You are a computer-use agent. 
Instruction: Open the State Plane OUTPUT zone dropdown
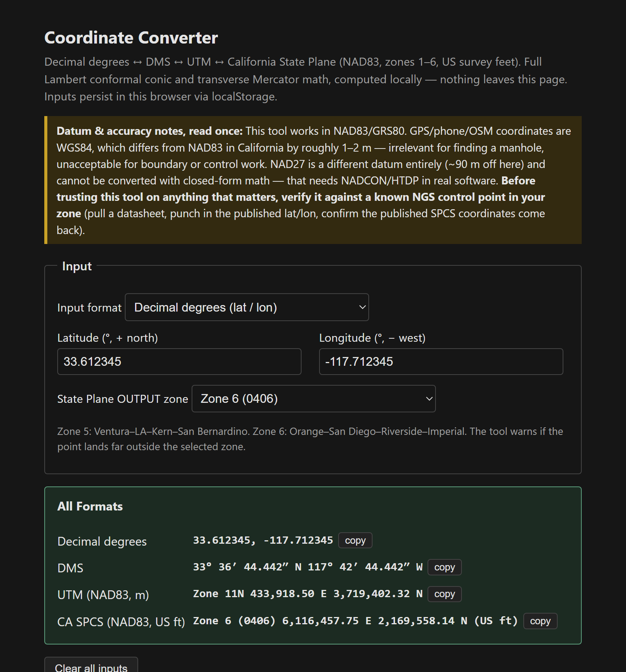coord(313,399)
